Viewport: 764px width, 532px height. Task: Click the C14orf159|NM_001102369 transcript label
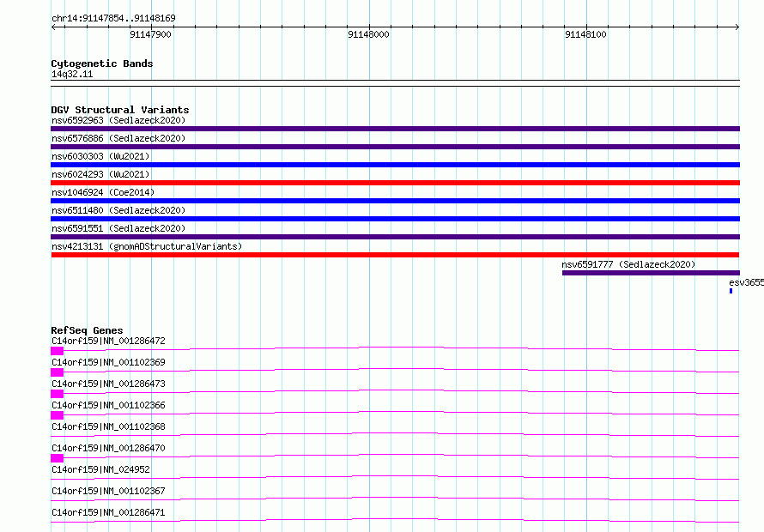108,362
